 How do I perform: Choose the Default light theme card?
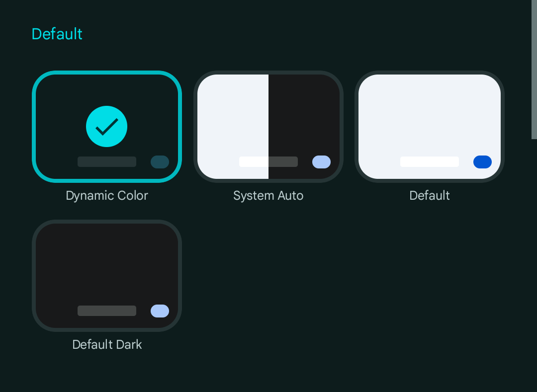point(430,127)
